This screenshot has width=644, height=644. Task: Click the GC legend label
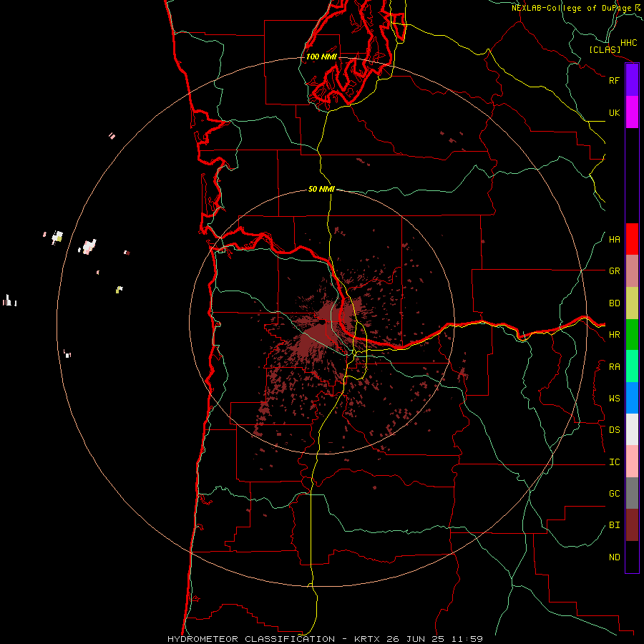tap(615, 494)
